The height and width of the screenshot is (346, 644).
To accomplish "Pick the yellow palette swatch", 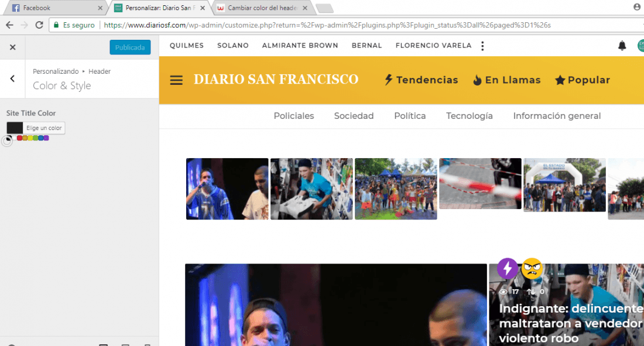I will point(30,138).
